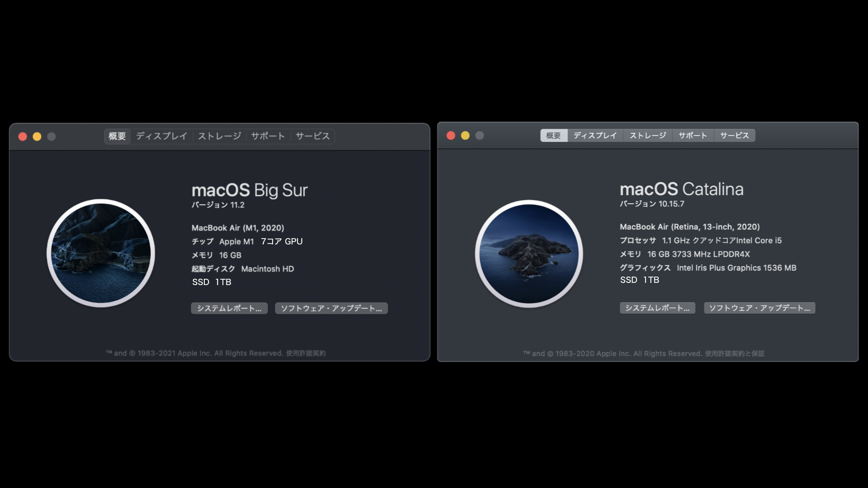Screen dimensions: 868x488
Task: Close the Catalina About window
Action: pyautogui.click(x=451, y=136)
